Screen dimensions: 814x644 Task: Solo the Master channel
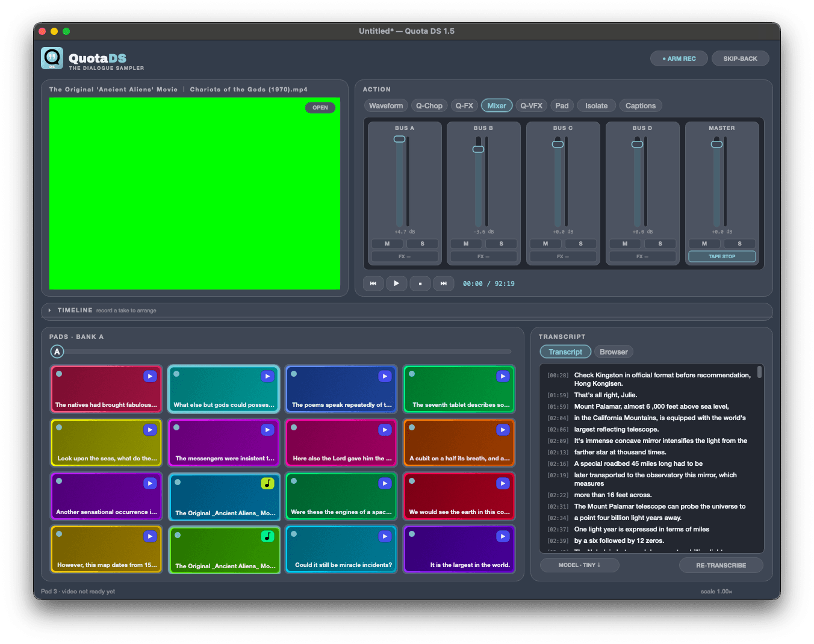tap(740, 244)
